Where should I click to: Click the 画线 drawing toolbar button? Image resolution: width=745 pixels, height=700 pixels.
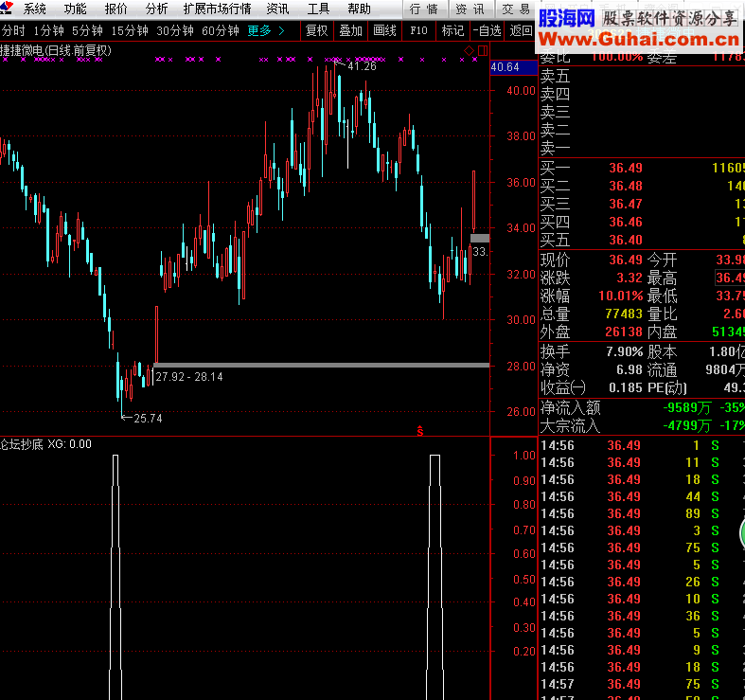[x=384, y=31]
